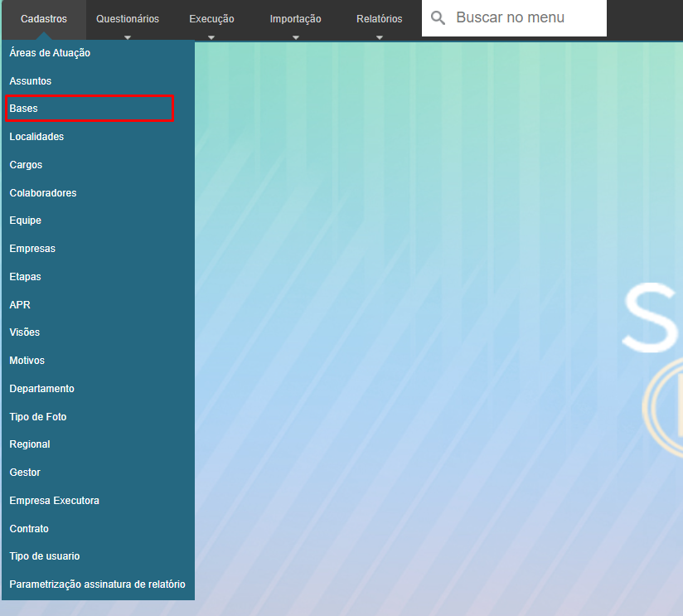
Task: Select APR from the list
Action: (x=20, y=305)
